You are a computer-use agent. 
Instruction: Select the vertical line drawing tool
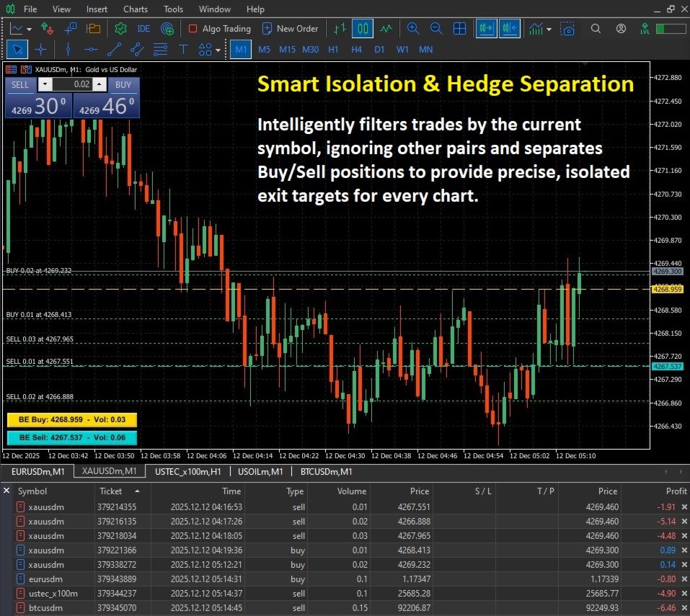click(68, 50)
